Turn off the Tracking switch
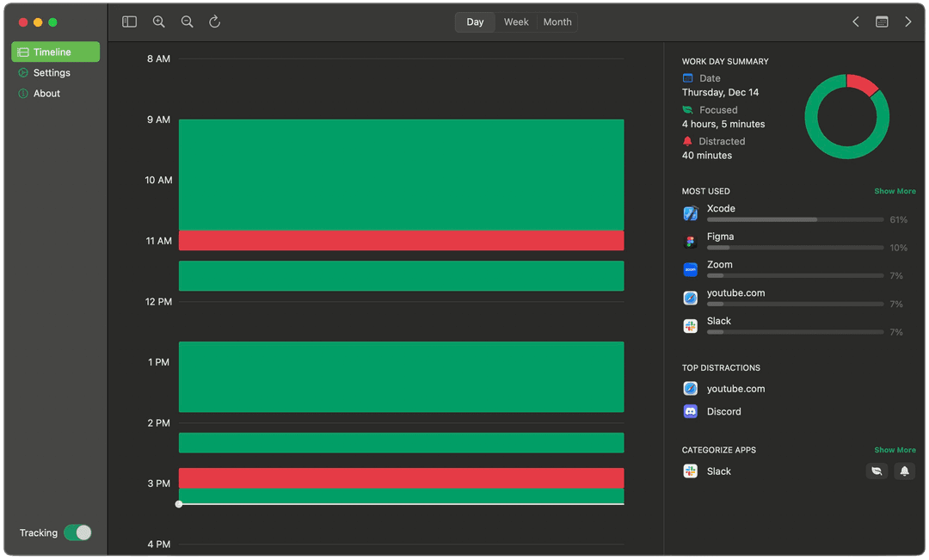Viewport: 929px width, 560px height. [77, 532]
